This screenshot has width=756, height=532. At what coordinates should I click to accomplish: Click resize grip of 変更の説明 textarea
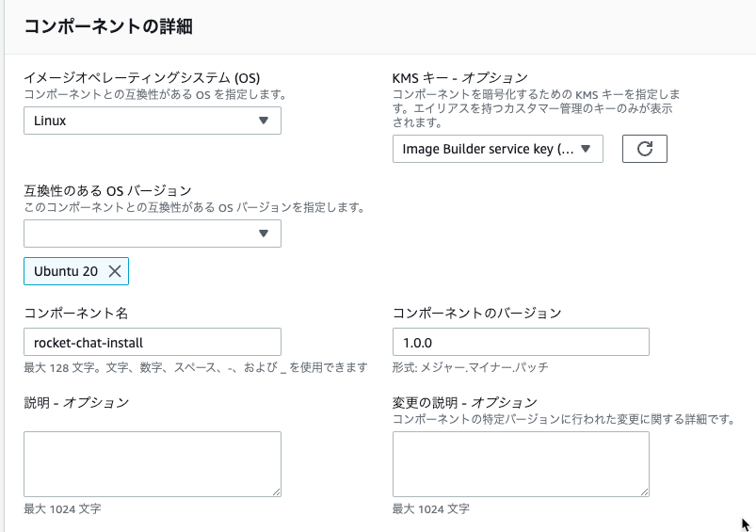(645, 492)
